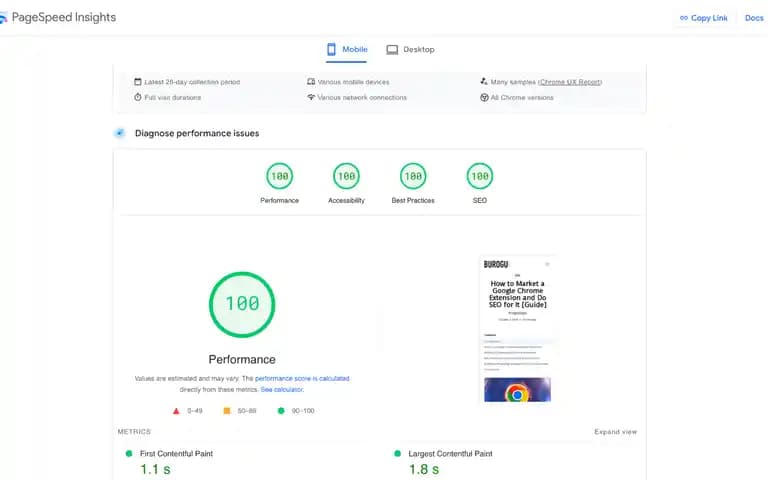The height and width of the screenshot is (480, 768).
Task: Open the PageSpeed Insights title link
Action: 64,18
